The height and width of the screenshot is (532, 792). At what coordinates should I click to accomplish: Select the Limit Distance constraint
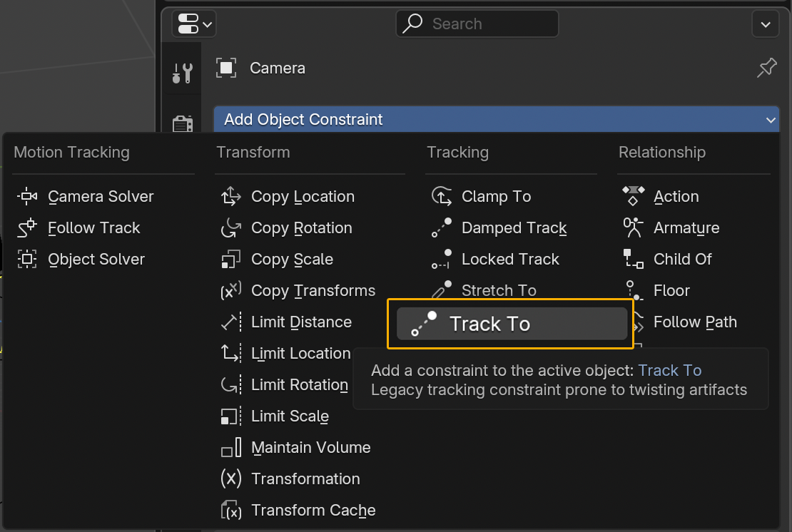click(300, 322)
